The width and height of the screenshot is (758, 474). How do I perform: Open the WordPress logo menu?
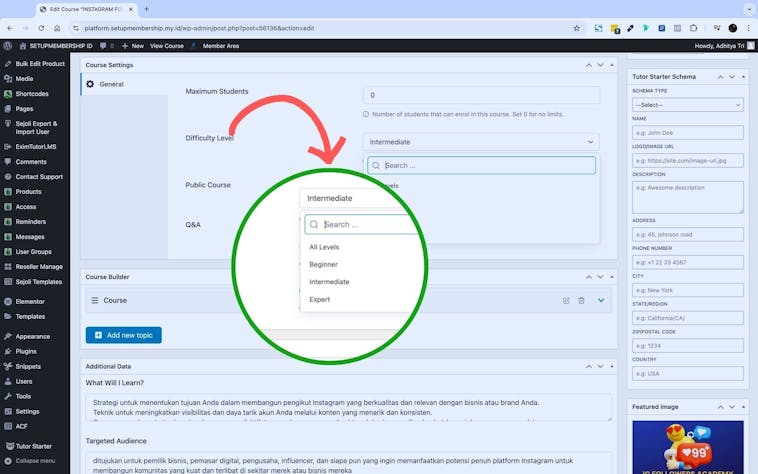tap(8, 46)
